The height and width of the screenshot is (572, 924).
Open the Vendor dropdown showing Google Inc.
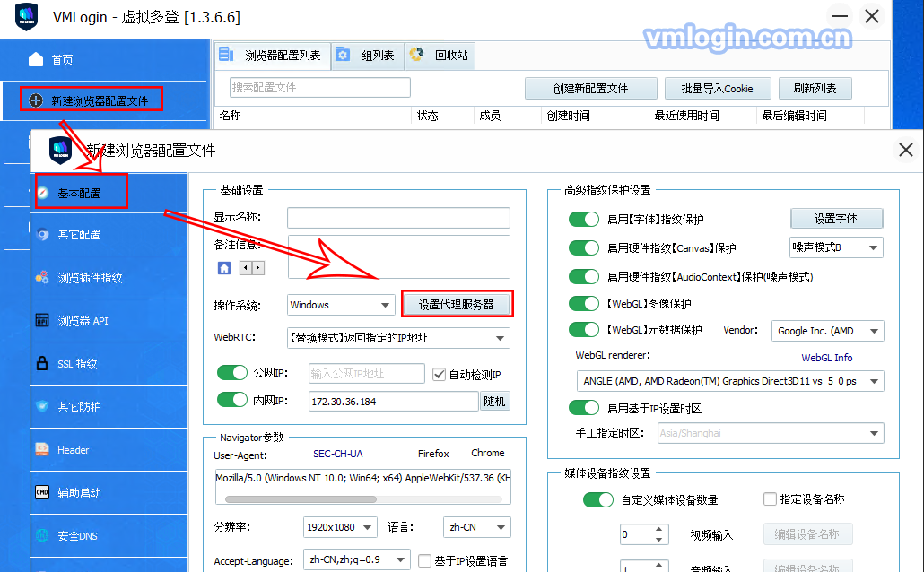pos(828,331)
